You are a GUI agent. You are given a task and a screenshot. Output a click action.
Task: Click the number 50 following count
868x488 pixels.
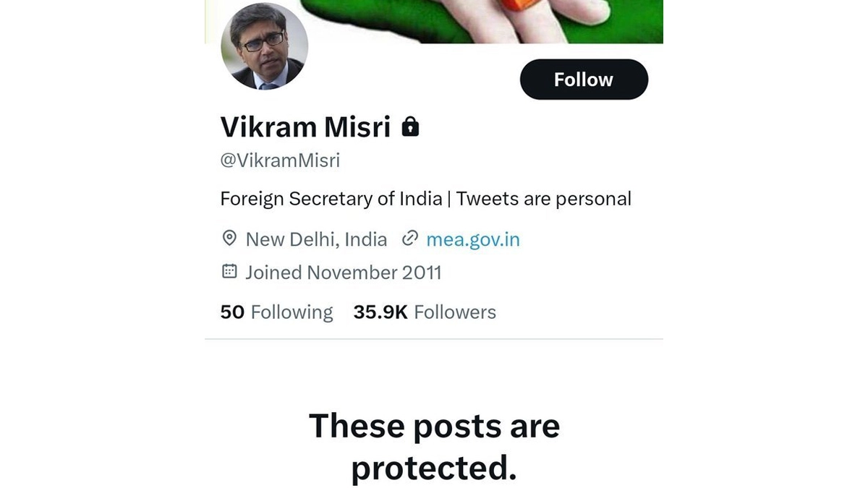pos(232,312)
